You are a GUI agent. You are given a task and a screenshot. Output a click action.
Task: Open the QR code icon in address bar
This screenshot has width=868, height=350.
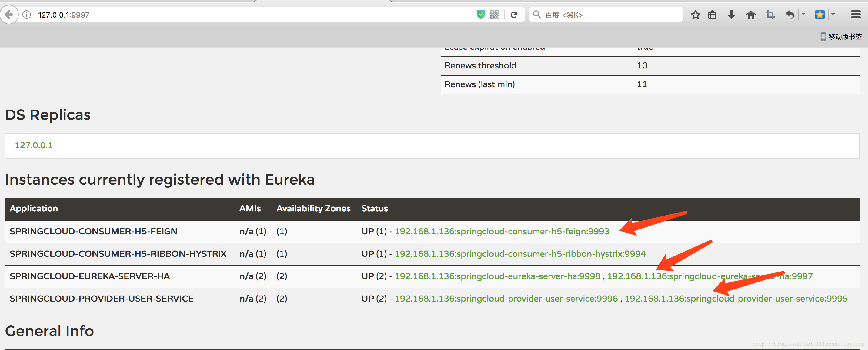(494, 15)
